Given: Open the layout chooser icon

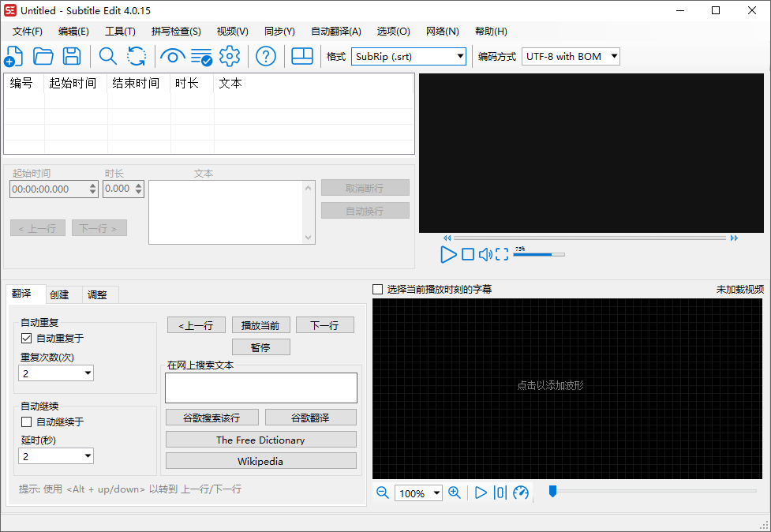Looking at the screenshot, I should click(302, 55).
